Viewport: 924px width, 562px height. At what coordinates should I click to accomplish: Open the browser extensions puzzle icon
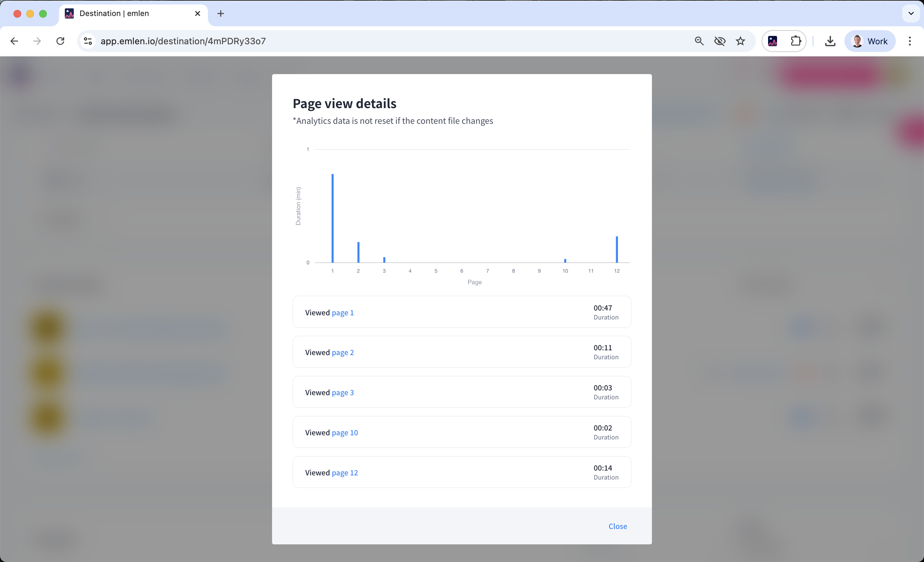(795, 41)
